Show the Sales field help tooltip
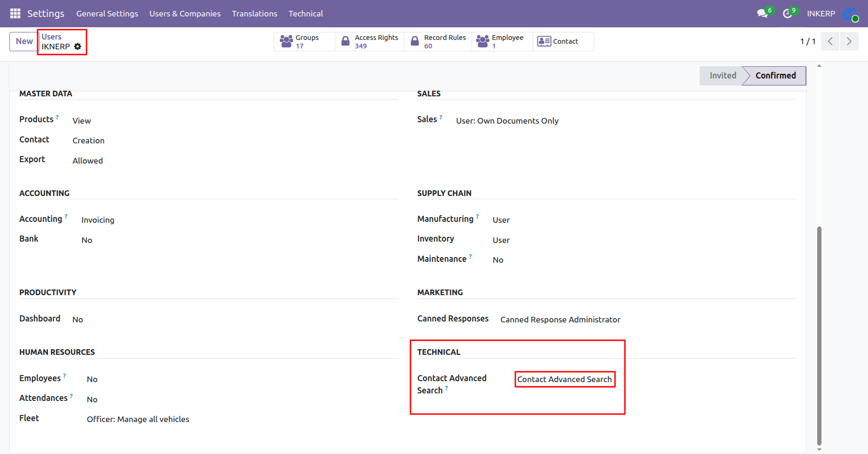The width and height of the screenshot is (868, 454). pyautogui.click(x=441, y=117)
